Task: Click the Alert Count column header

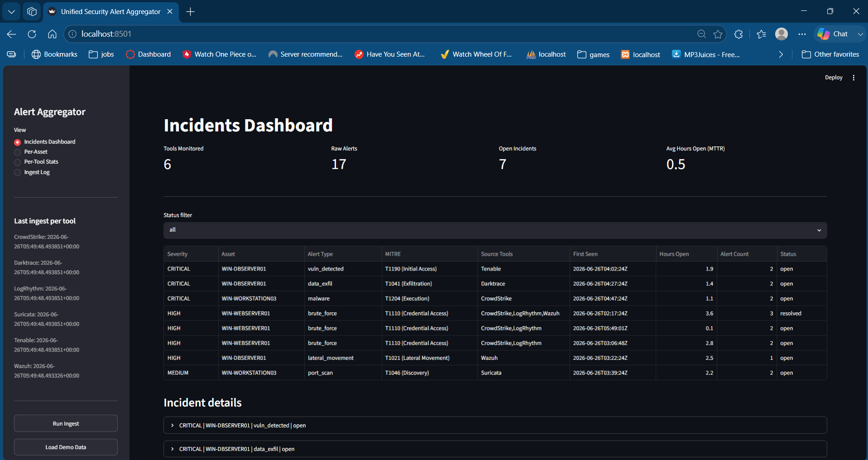Action: pyautogui.click(x=747, y=254)
